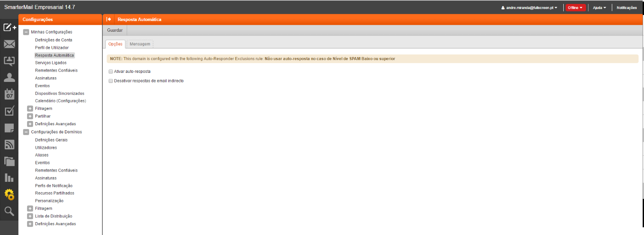Screen dimensions: 644x235
Task: Collapse the sidebar panel arrow icon
Action: [x=109, y=19]
